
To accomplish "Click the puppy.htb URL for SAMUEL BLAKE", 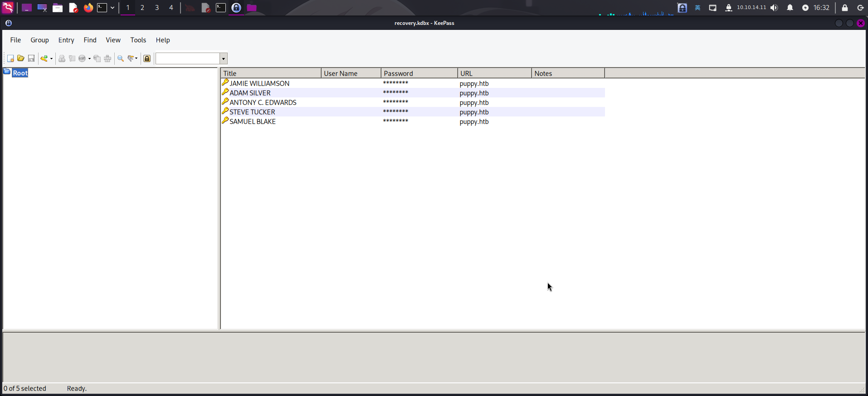I will coord(474,122).
